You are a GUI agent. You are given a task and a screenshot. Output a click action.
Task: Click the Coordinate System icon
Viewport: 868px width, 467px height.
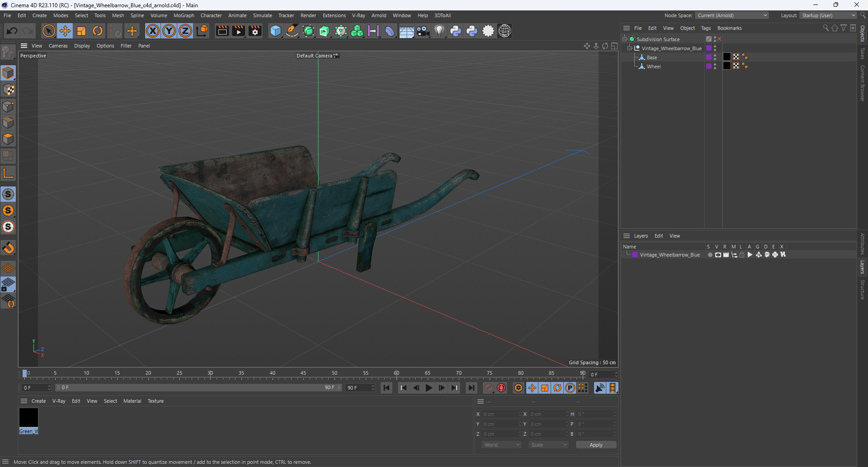tap(203, 31)
